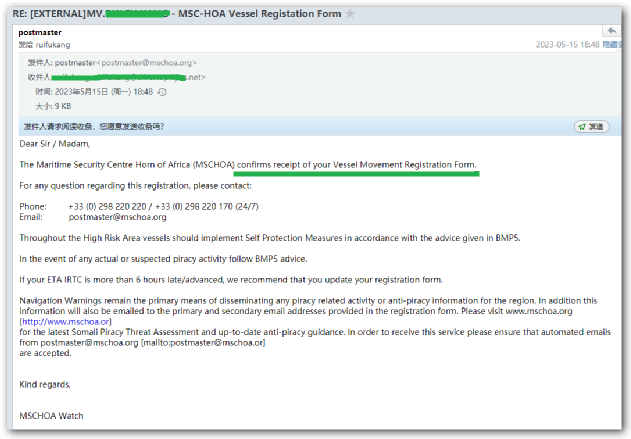Click the bold sender name postmaster
Viewport: 631px width, 439px height.
[40, 32]
